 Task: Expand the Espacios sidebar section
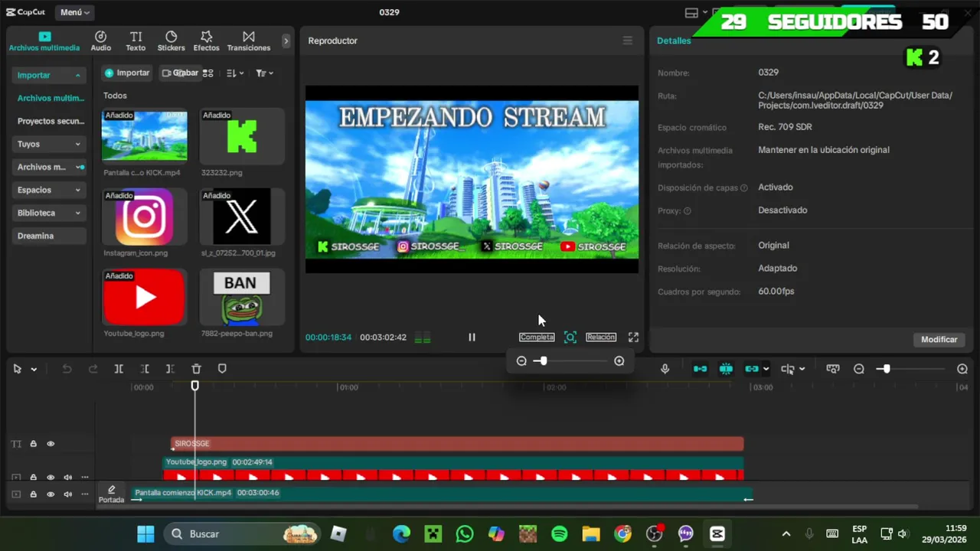pos(50,190)
